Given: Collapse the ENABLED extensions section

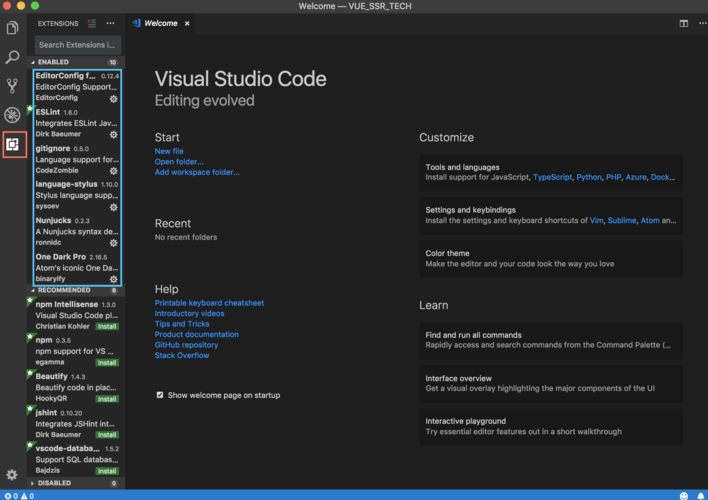Looking at the screenshot, I should pyautogui.click(x=76, y=62).
